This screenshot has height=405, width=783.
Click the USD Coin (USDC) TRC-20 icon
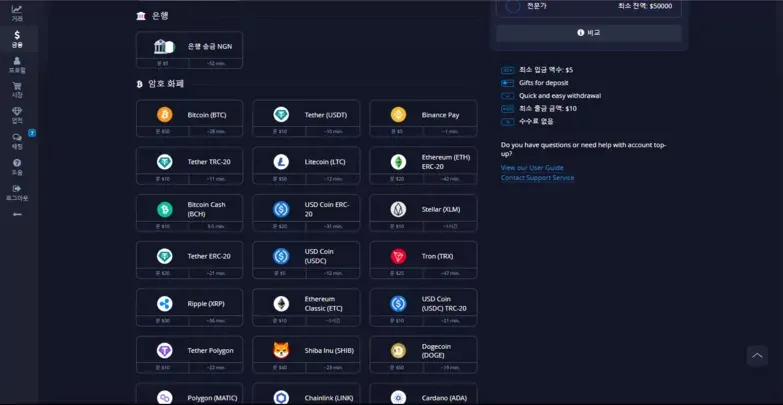398,304
